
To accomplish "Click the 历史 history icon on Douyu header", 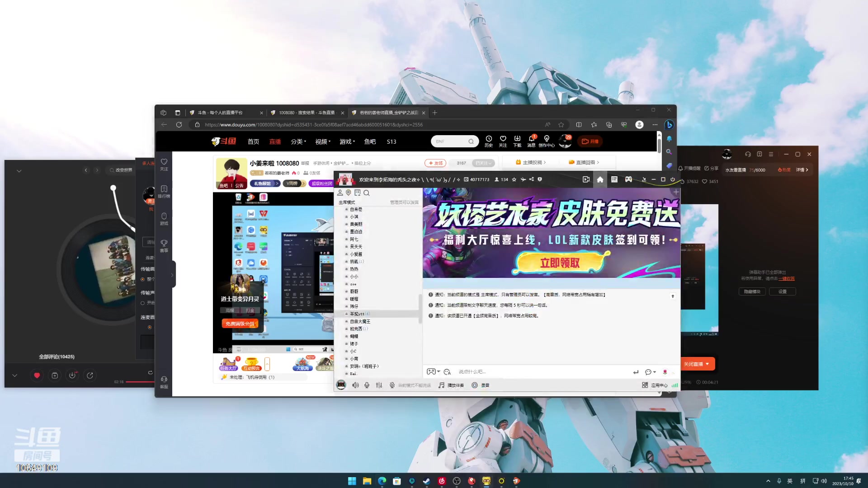I will click(x=489, y=141).
